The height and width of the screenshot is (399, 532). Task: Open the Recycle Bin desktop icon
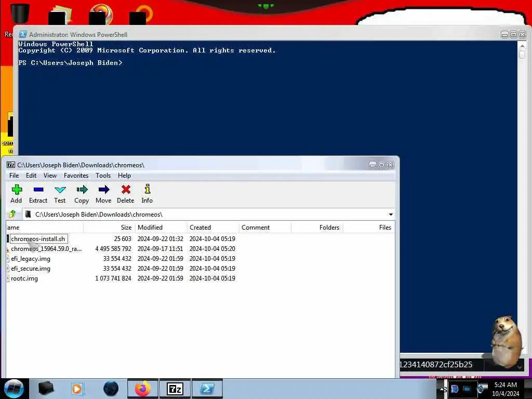tap(19, 14)
